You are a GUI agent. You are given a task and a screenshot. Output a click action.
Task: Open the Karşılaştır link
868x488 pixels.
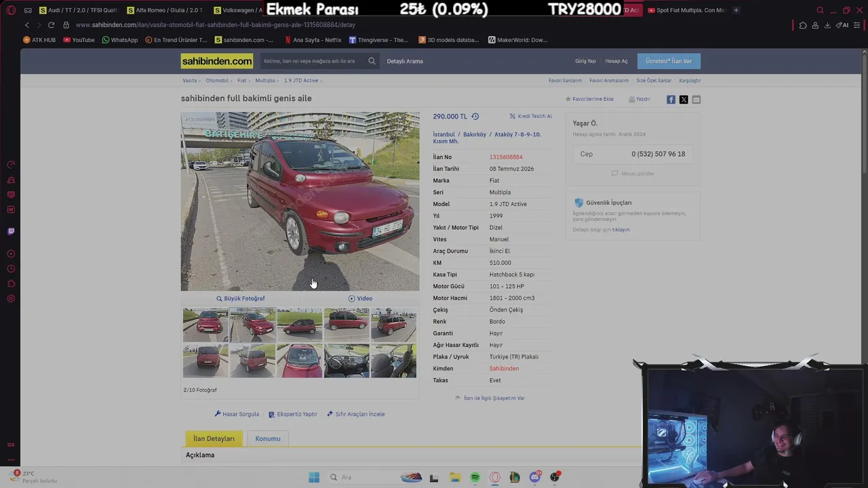(690, 81)
